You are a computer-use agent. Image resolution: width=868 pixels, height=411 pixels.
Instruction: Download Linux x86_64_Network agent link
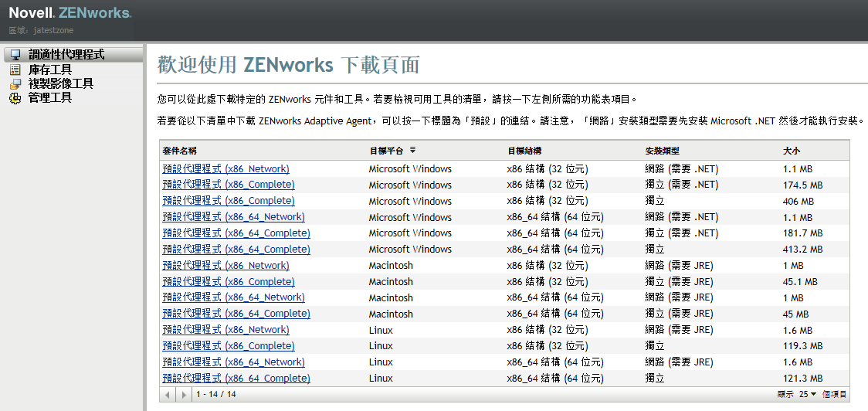(234, 362)
